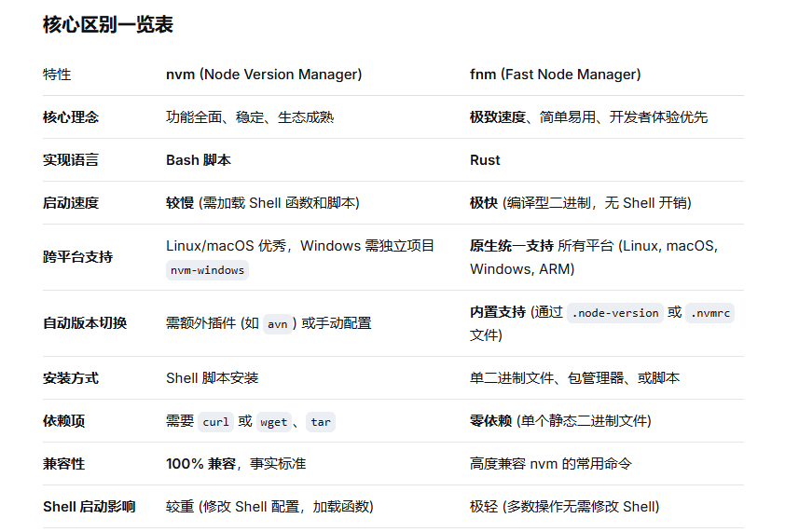
Task: Select the Rust cell
Action: [485, 160]
